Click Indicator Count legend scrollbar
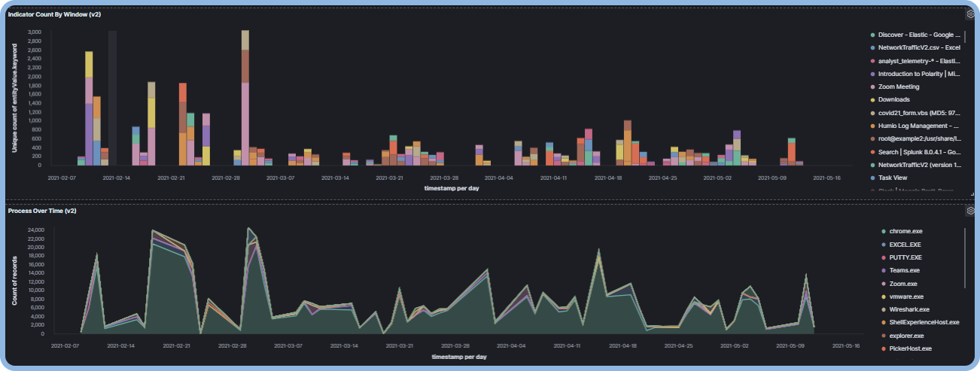This screenshot has width=980, height=371. 966,36
